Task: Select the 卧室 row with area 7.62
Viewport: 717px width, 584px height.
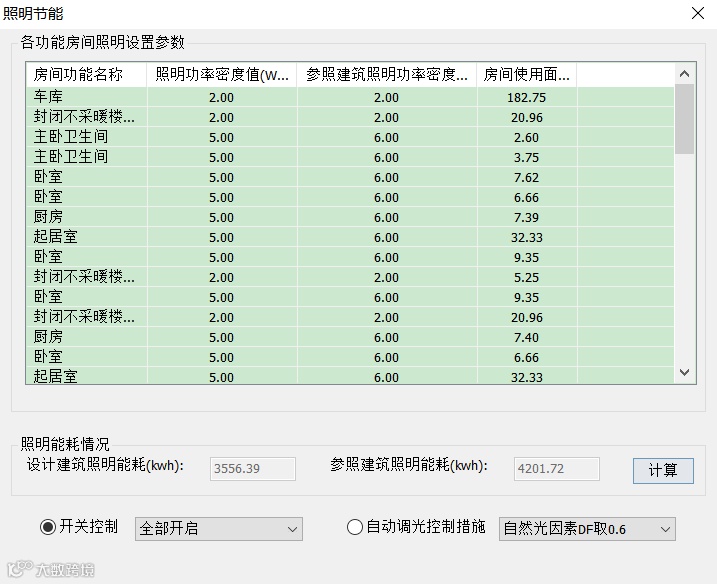Action: point(350,177)
